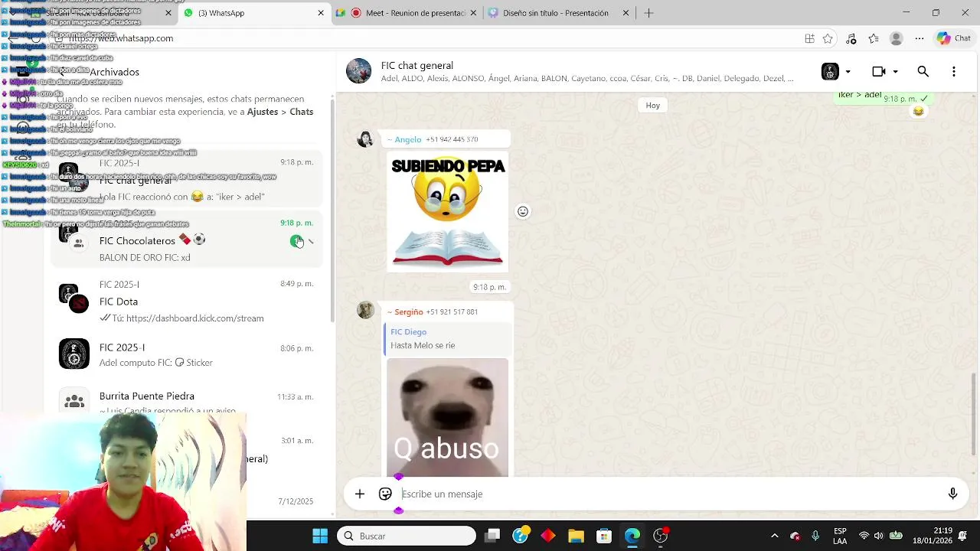This screenshot has height=551, width=980.
Task: Switch to 'Diseño sin título' tab
Action: coord(555,13)
